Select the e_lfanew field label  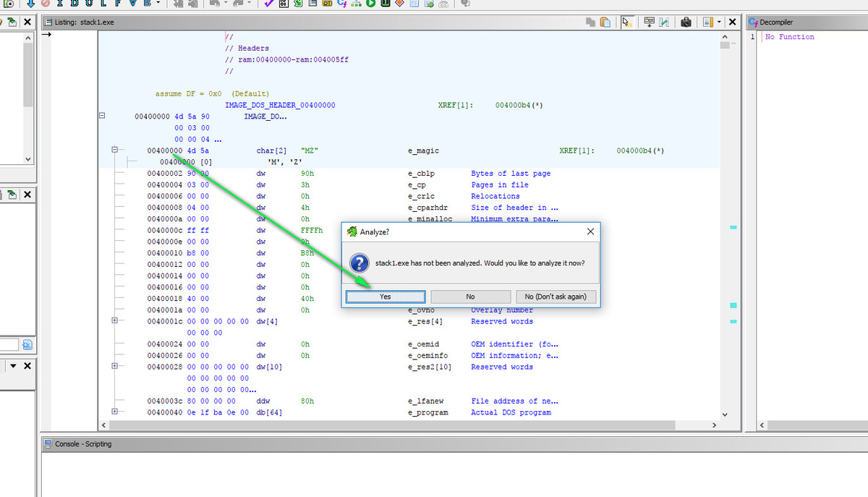click(x=425, y=401)
